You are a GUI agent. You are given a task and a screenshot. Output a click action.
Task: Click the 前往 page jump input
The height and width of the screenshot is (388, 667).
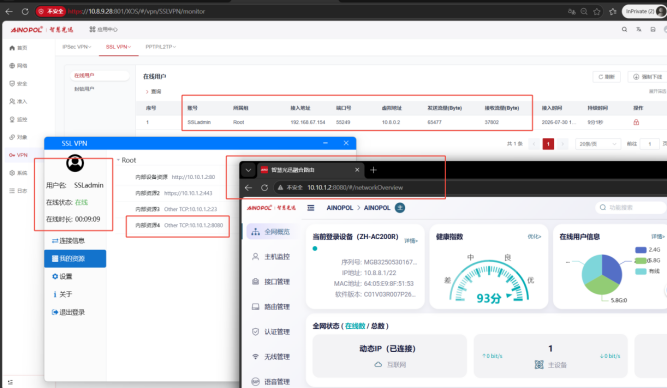(650, 144)
